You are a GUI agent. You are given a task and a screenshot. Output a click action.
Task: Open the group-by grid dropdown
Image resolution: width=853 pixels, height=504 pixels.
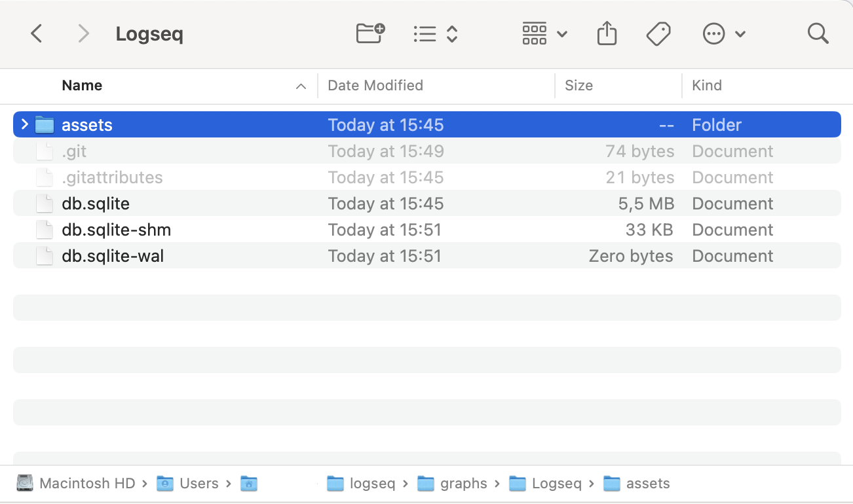[544, 33]
